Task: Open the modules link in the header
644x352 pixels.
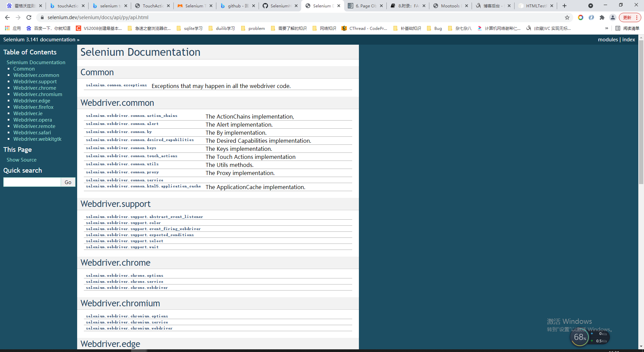Action: click(x=608, y=40)
